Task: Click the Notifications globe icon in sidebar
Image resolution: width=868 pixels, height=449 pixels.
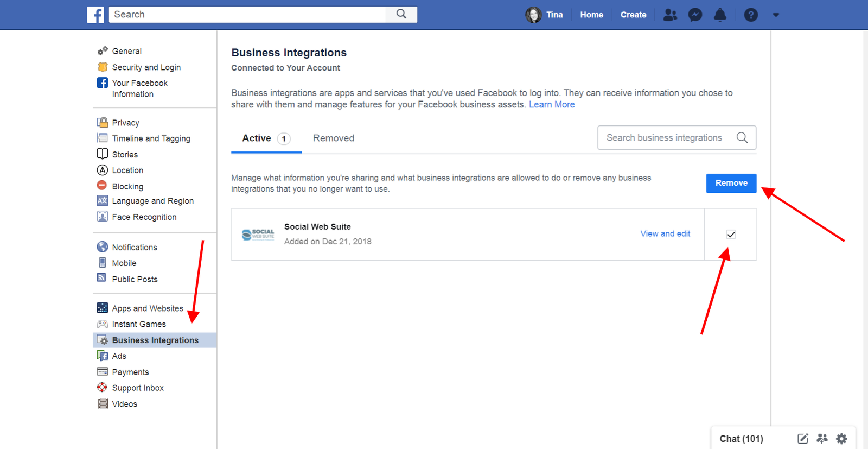Action: point(103,246)
